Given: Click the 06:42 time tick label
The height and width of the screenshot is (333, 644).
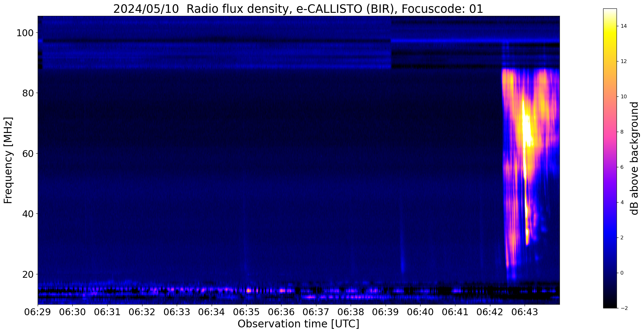Looking at the screenshot, I should [x=490, y=312].
